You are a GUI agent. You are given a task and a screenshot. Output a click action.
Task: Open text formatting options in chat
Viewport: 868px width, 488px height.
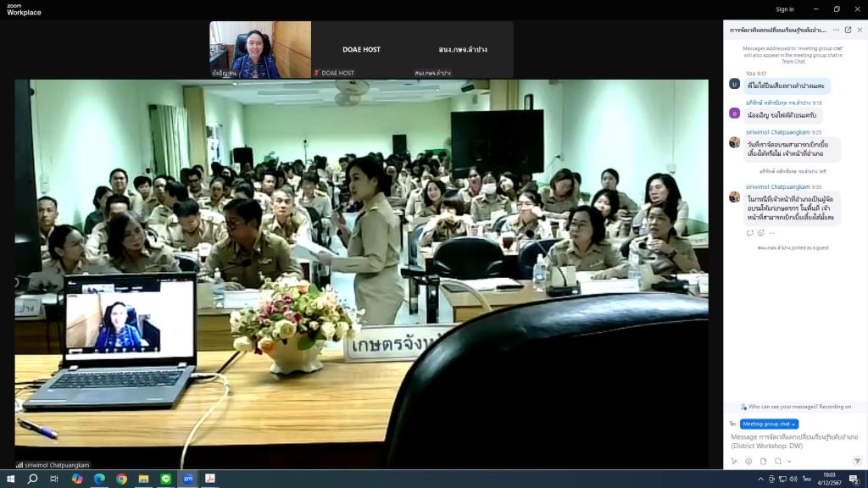(734, 461)
